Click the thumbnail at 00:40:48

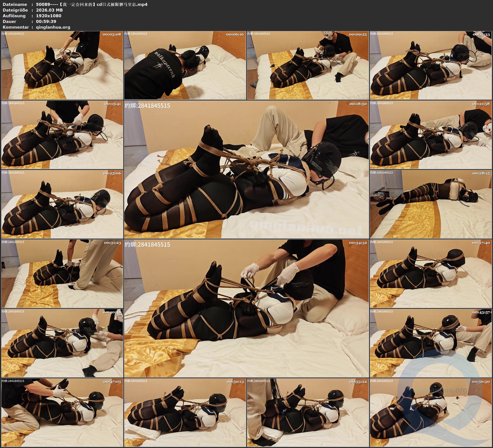62,343
